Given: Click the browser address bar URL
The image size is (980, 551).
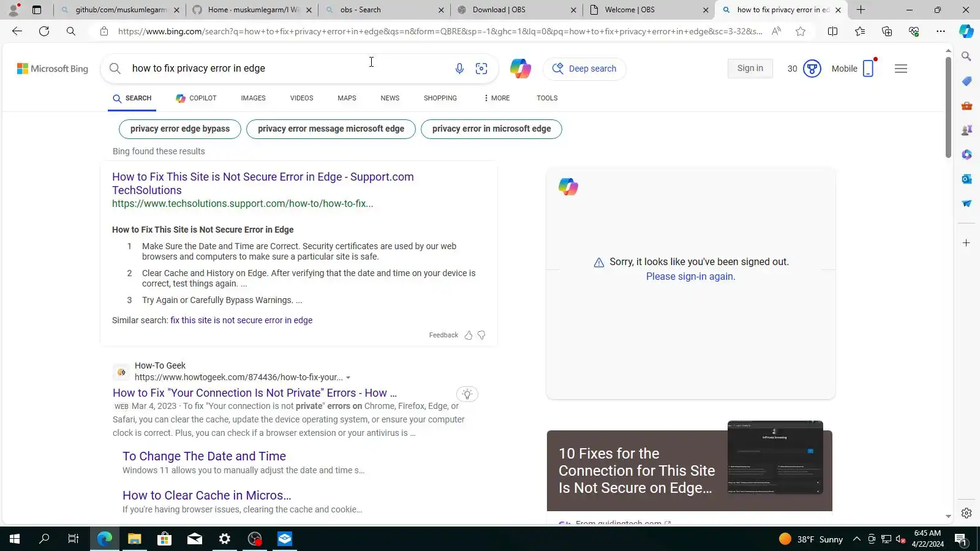Looking at the screenshot, I should (x=440, y=31).
